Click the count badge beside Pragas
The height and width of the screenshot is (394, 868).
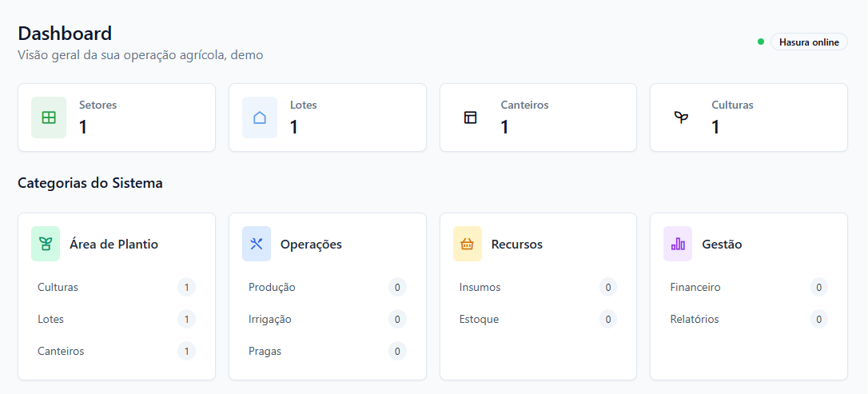(397, 351)
